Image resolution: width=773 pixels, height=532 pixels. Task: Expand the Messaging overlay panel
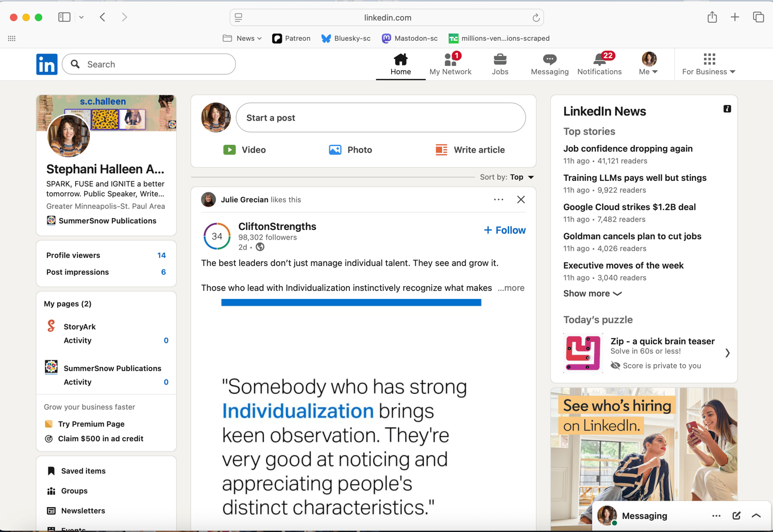pyautogui.click(x=757, y=516)
